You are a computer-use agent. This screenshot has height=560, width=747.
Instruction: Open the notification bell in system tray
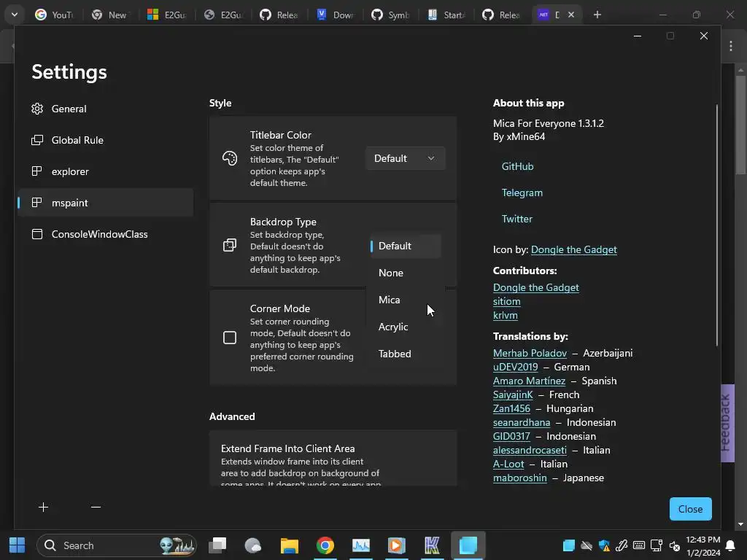click(x=729, y=545)
